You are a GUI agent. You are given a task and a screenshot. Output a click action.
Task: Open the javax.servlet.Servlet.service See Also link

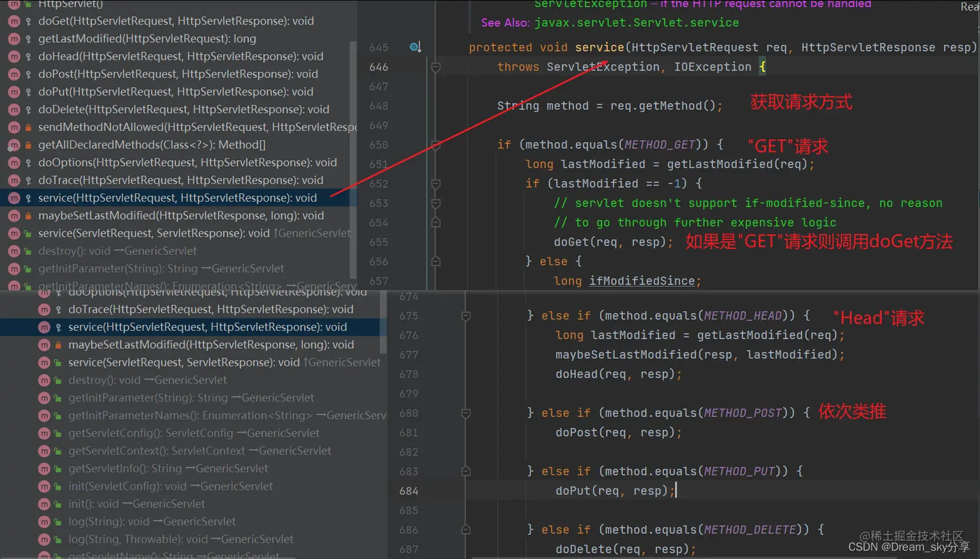[x=636, y=22]
